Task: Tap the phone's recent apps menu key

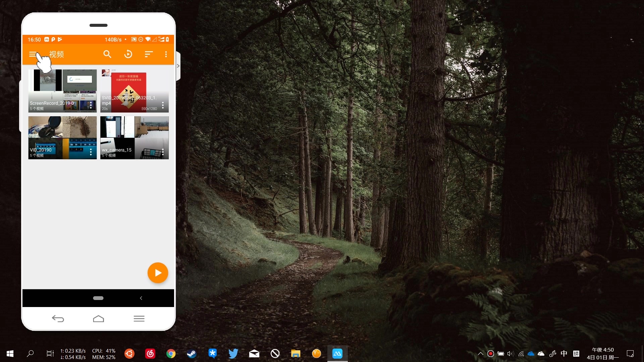Action: click(x=139, y=318)
